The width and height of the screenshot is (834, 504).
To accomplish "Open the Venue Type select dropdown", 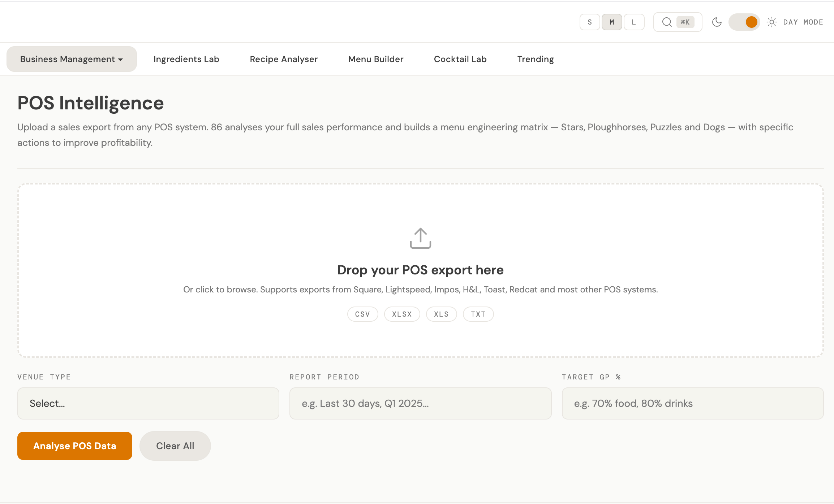I will tap(148, 403).
